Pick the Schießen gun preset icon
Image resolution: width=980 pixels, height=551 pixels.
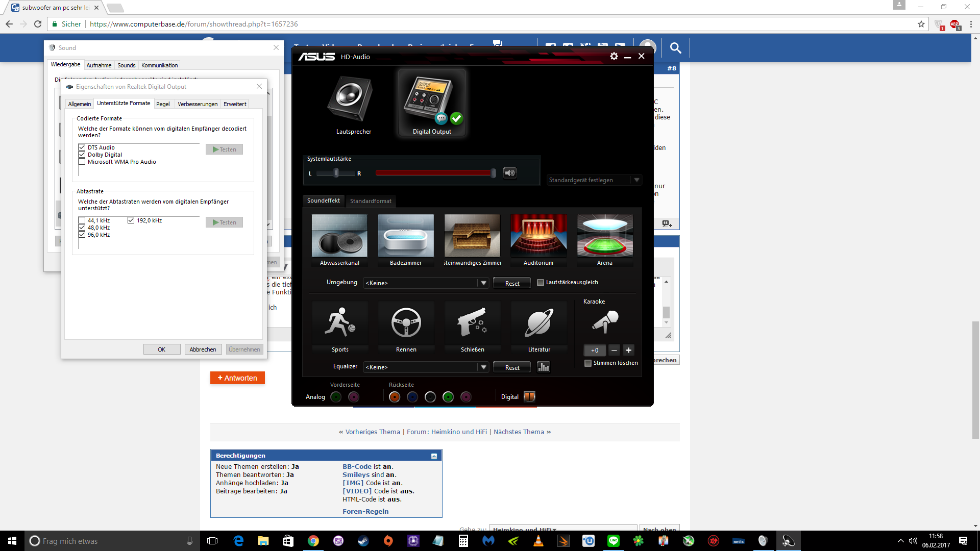tap(472, 323)
